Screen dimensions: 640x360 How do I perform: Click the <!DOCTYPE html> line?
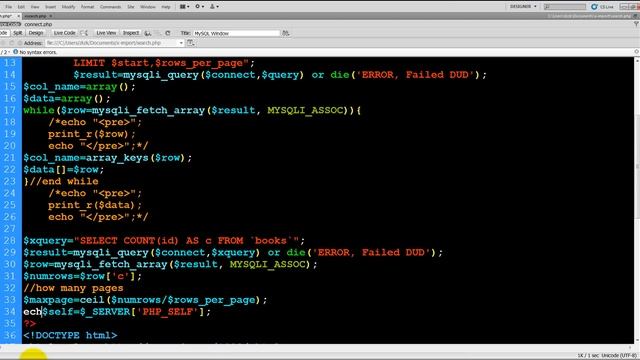click(70, 336)
